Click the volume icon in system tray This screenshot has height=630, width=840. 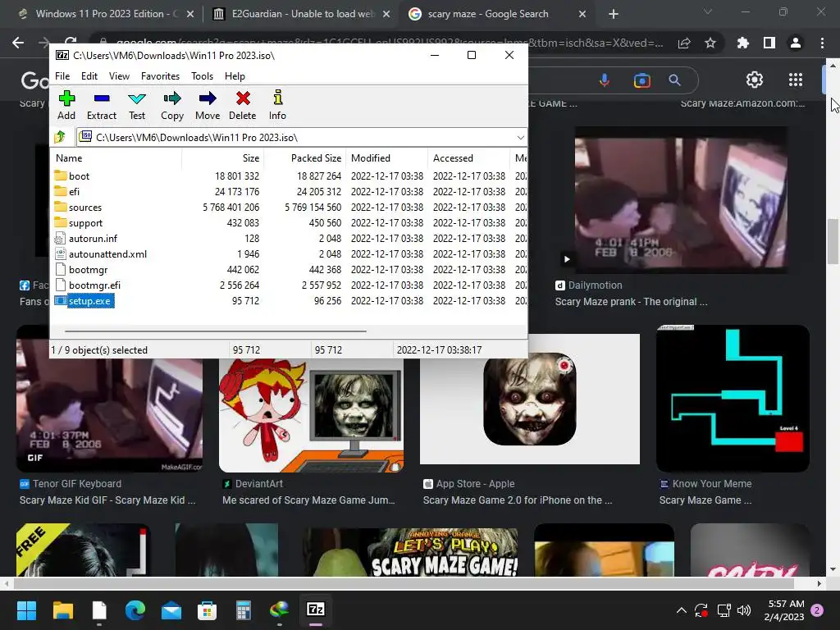tap(743, 609)
